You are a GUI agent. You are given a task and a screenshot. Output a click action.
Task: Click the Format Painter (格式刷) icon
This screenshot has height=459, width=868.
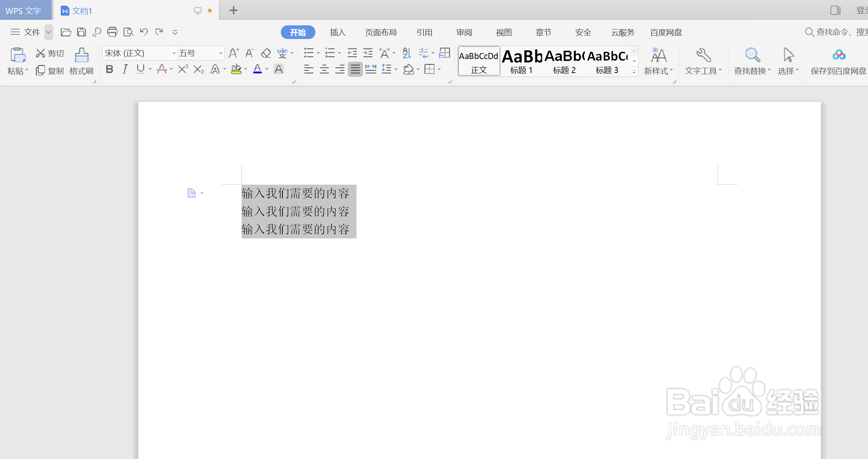(x=81, y=56)
